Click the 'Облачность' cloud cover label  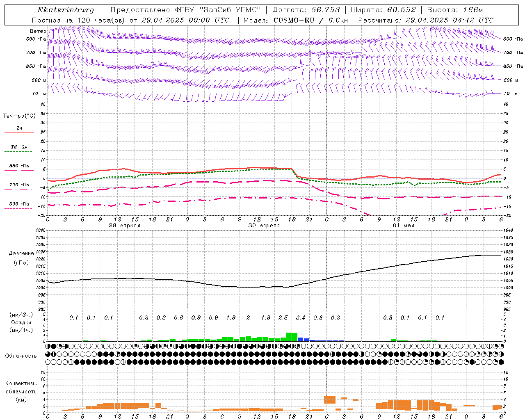click(21, 356)
